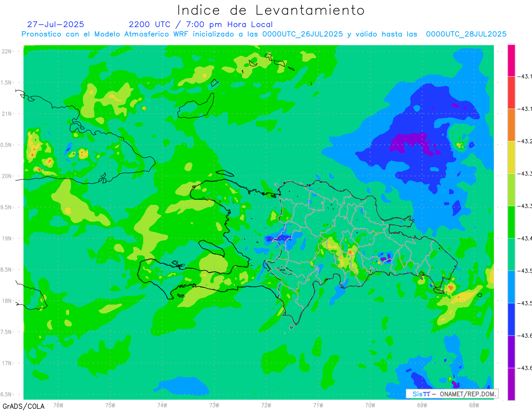
Task: Pick the orange swatch in the legend
Action: click(x=511, y=125)
